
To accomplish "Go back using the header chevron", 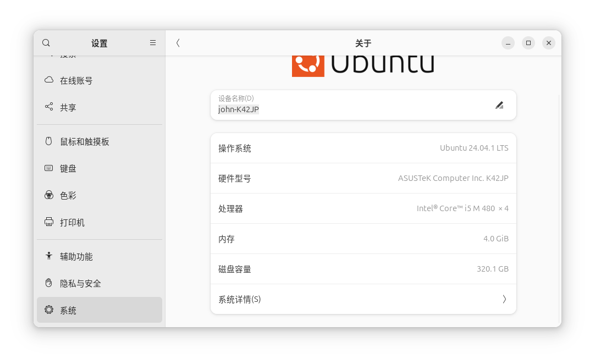I will click(178, 43).
